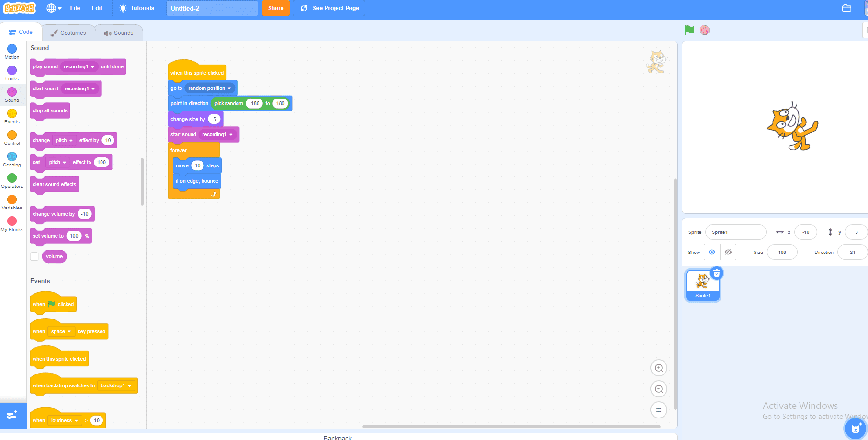Open the Add Extension panel

coord(13,416)
